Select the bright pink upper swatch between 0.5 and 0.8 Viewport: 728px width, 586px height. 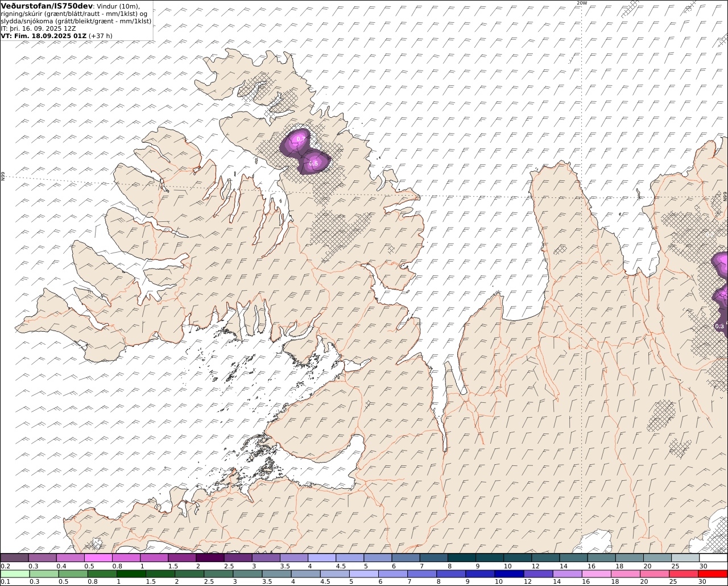point(98,558)
